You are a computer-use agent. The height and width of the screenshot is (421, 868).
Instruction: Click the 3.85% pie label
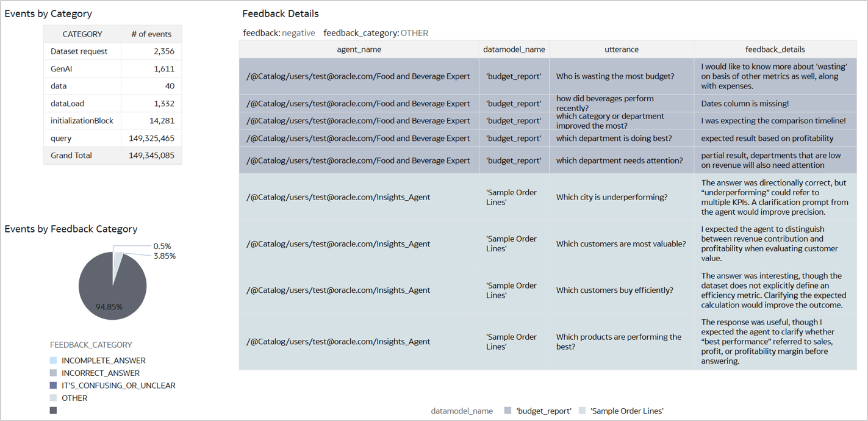[x=164, y=256]
